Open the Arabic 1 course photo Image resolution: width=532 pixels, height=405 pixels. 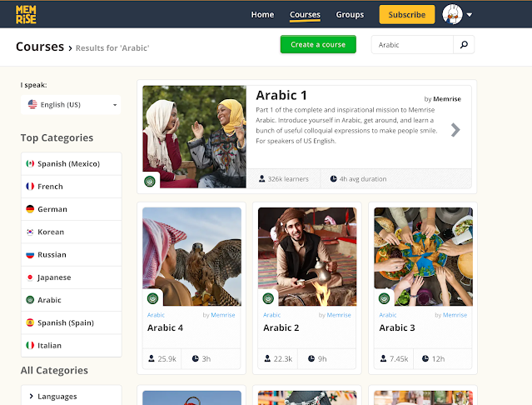(x=195, y=137)
